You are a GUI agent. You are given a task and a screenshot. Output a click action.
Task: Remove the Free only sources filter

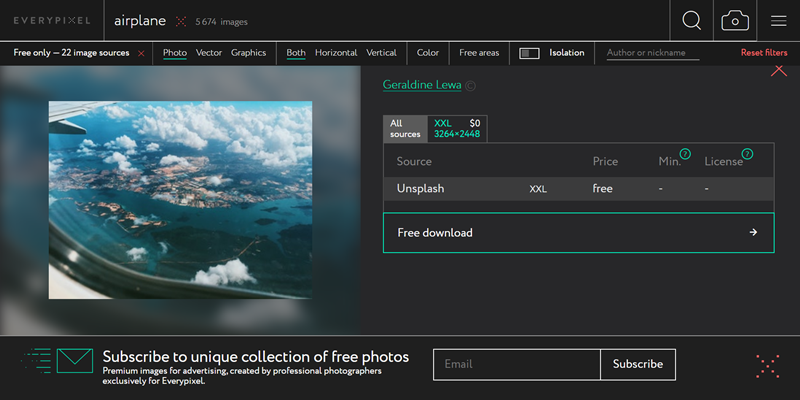click(x=141, y=53)
